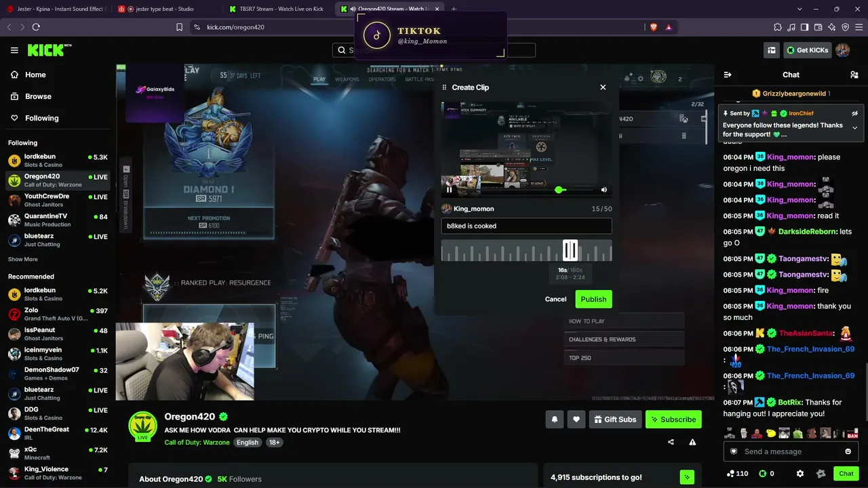
Task: Switch to the Jester Kpina browser tab
Action: [56, 9]
